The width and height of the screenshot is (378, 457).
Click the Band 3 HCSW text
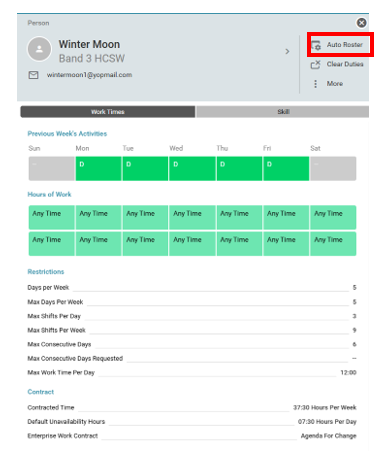point(92,59)
